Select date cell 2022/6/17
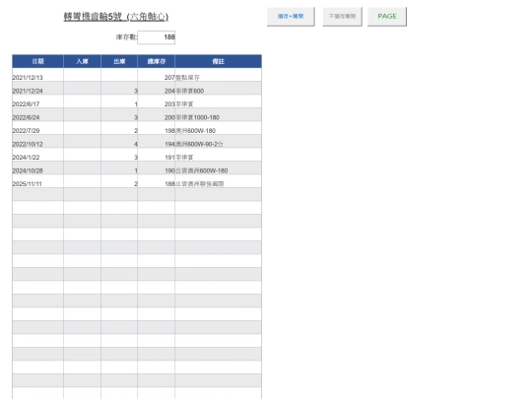Viewport: 532px width, 399px height. [x=37, y=101]
